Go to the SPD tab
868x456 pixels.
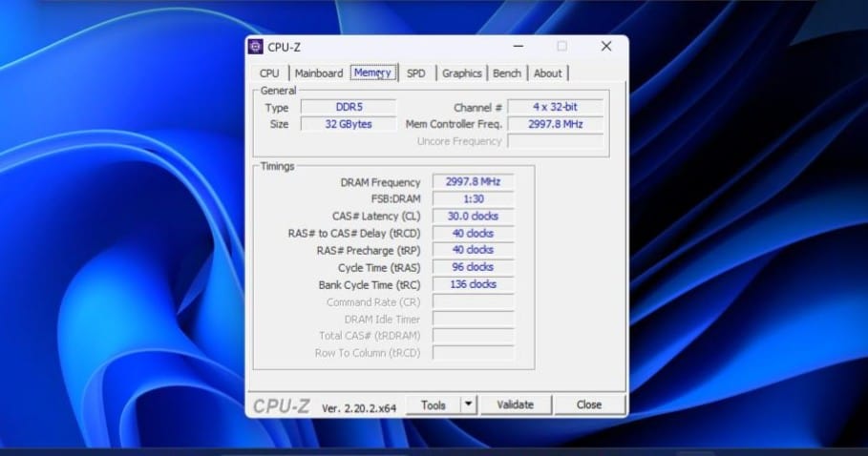tap(415, 73)
